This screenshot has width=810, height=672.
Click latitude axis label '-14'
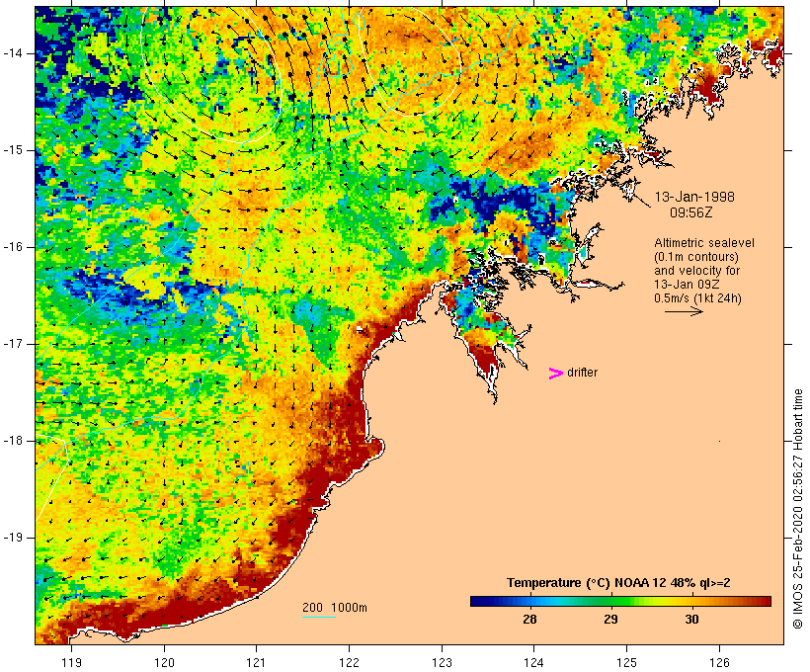pyautogui.click(x=12, y=53)
